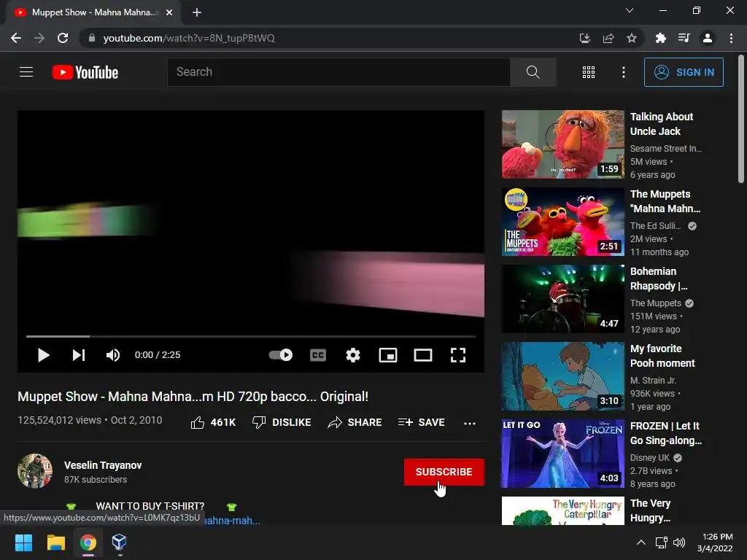Screen dimensions: 747x560
Task: Bookmark this tab with star icon
Action: (x=632, y=38)
